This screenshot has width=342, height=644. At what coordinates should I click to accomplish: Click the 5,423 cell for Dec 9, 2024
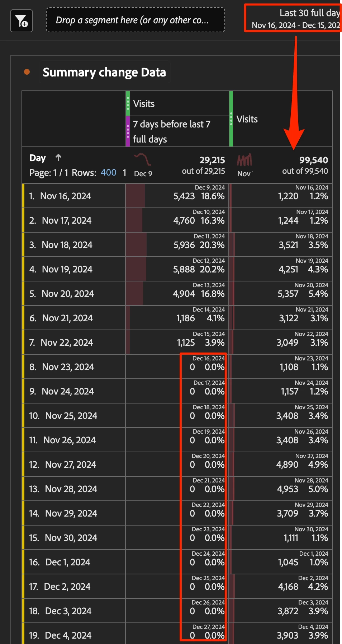177,196
